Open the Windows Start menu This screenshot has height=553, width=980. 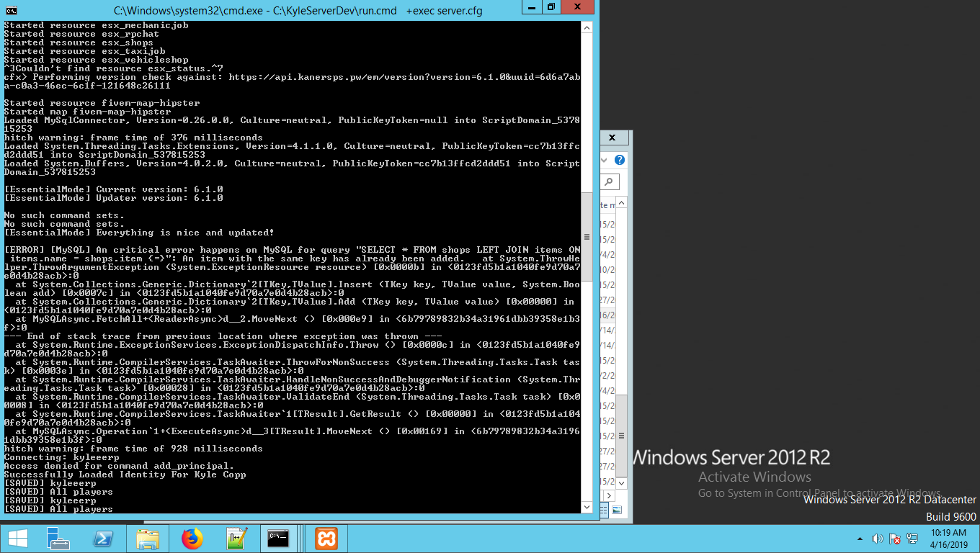coord(17,538)
